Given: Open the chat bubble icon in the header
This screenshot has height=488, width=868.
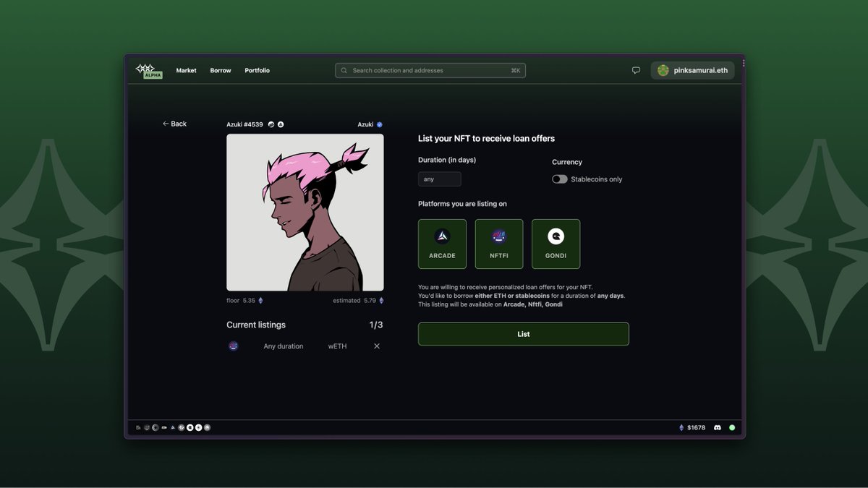Looking at the screenshot, I should [x=636, y=71].
